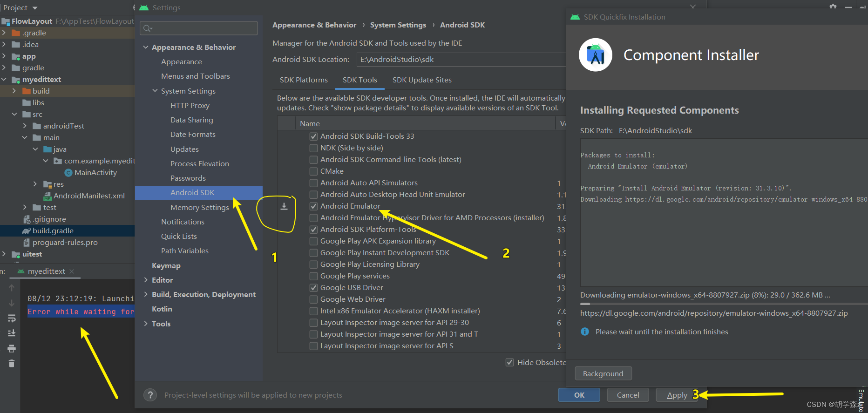Click scroll to end icon in Run panel
Viewport: 868px width, 413px height.
[x=12, y=333]
